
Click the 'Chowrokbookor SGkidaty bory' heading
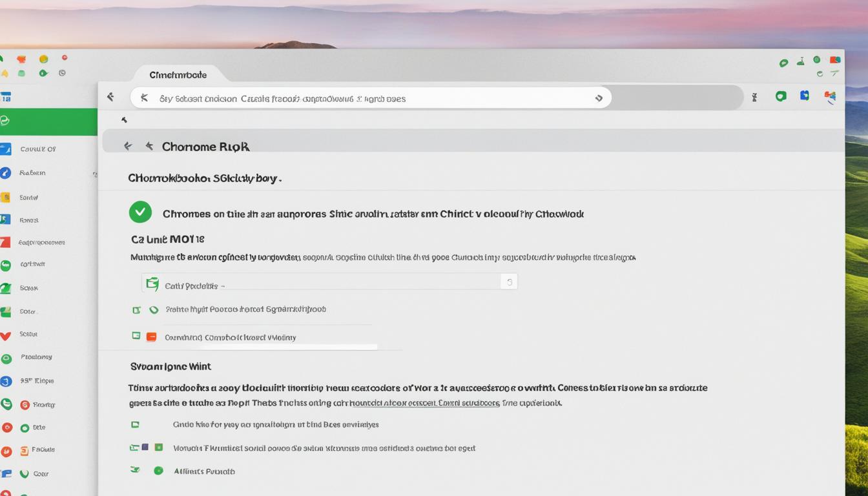point(205,178)
